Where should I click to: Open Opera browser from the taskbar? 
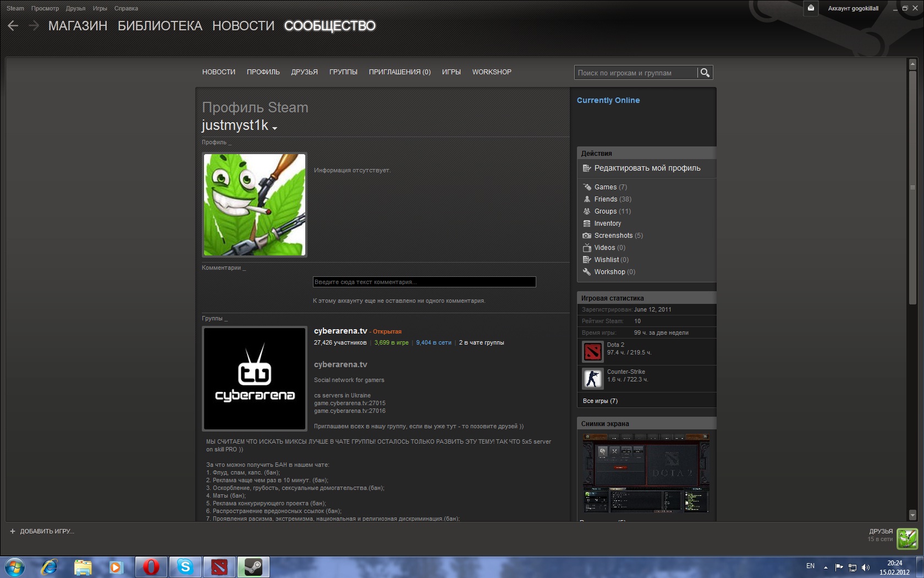point(151,567)
